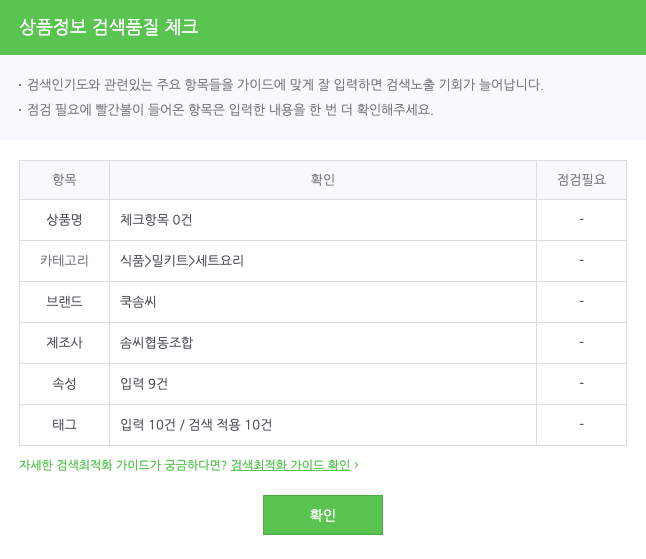Screen dimensions: 646x559
Task: Click the 항목 column header
Action: pos(64,180)
